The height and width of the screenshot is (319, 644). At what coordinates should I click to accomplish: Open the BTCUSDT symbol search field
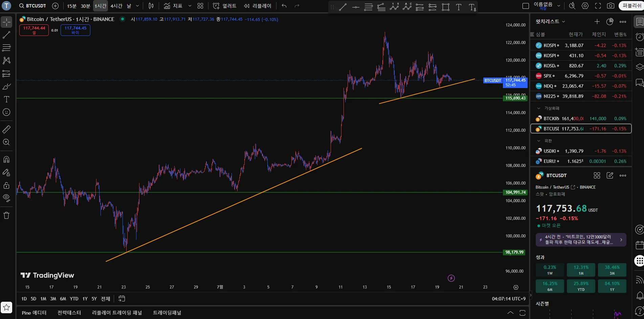(32, 6)
